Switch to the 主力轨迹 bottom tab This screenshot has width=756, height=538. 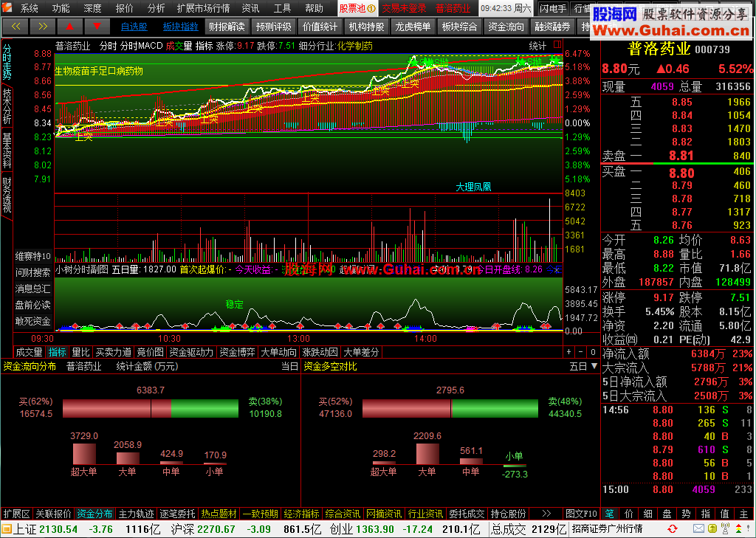click(137, 514)
